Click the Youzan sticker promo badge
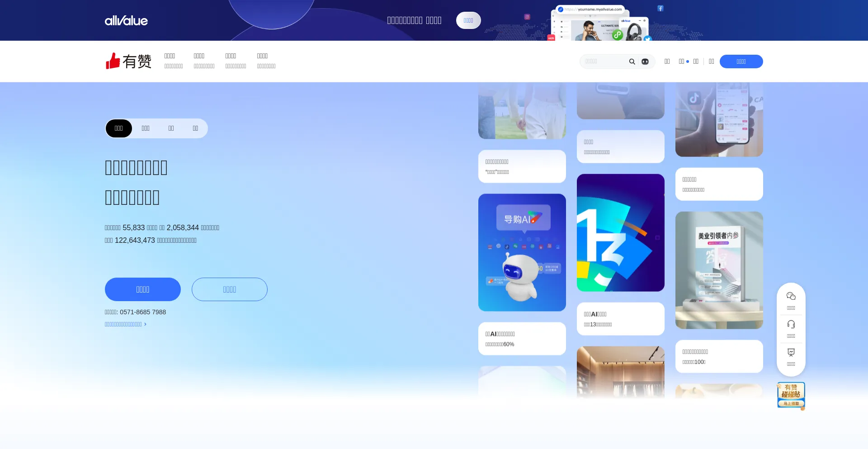 click(791, 395)
